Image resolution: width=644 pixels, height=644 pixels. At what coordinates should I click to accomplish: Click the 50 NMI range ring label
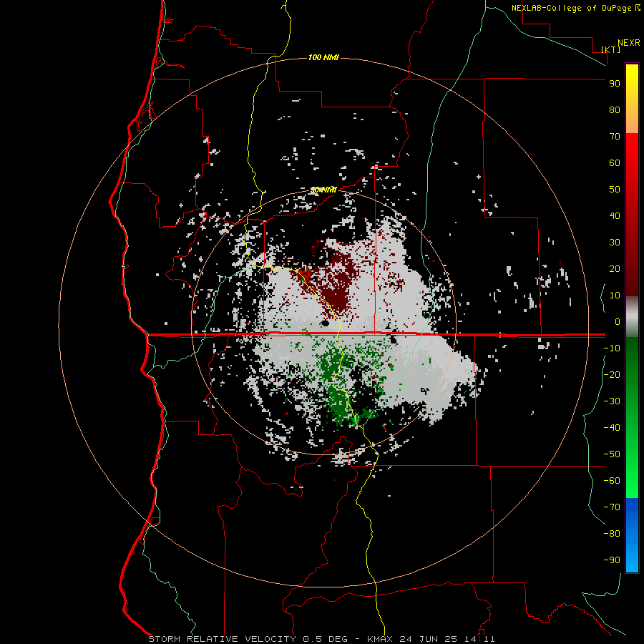[x=323, y=190]
